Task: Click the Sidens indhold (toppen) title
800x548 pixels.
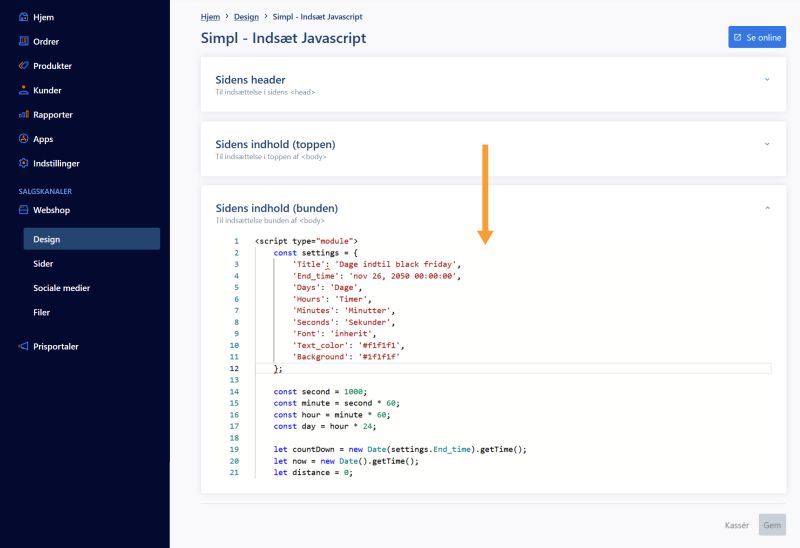Action: click(x=275, y=144)
